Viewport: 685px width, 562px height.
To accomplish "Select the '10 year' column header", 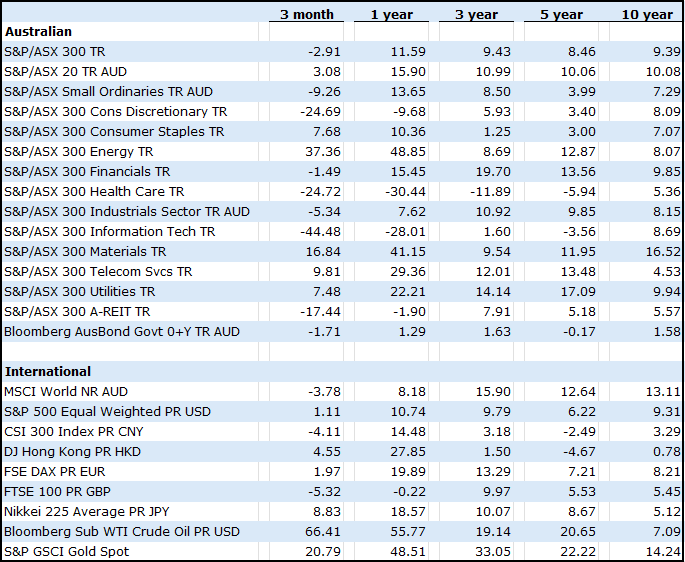I will [647, 14].
